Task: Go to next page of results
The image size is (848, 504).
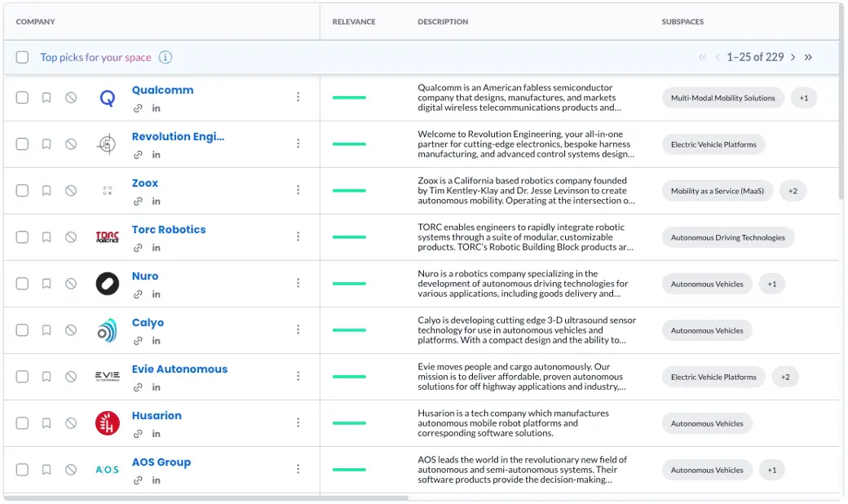Action: pos(793,57)
